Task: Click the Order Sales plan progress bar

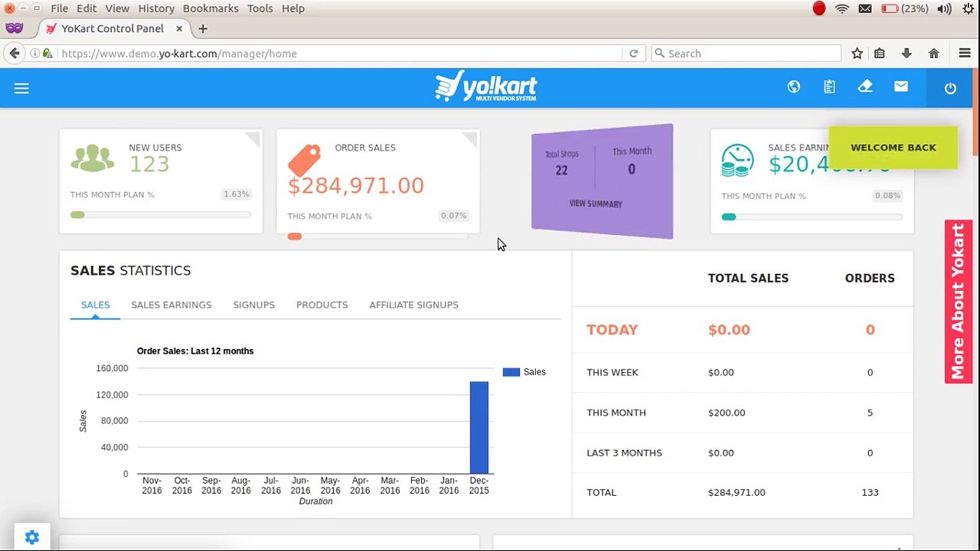Action: pyautogui.click(x=378, y=236)
